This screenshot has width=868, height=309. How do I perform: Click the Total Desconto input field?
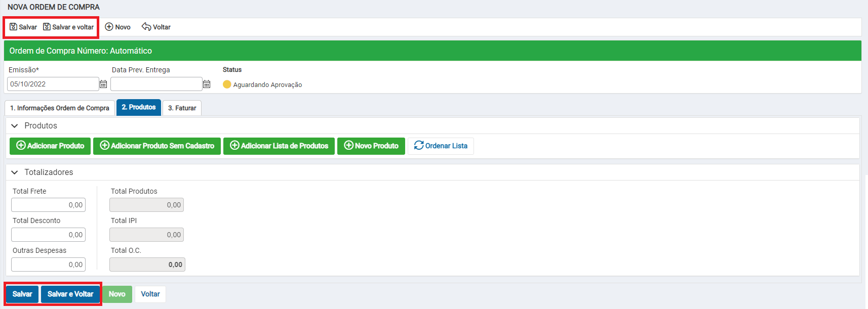click(48, 235)
